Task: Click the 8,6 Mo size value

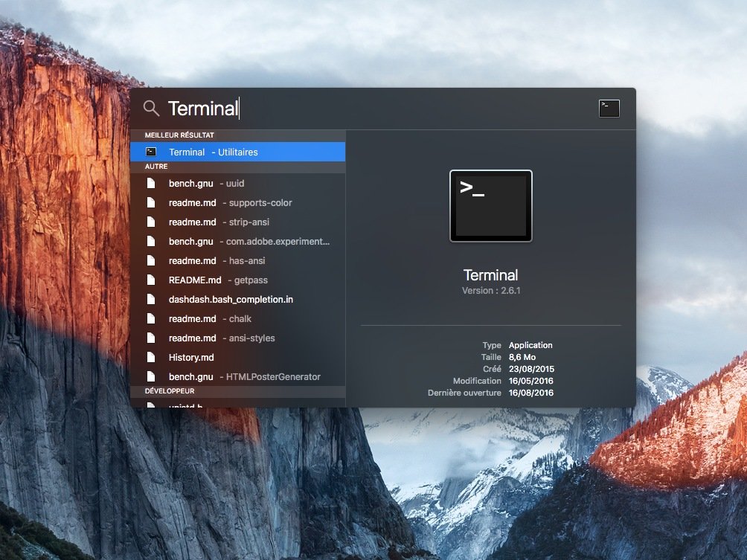Action: click(x=522, y=357)
